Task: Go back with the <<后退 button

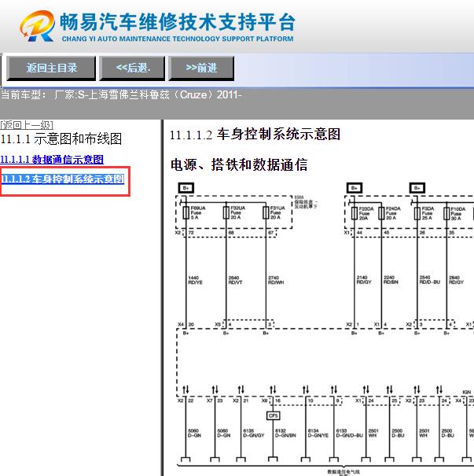Action: [x=132, y=68]
